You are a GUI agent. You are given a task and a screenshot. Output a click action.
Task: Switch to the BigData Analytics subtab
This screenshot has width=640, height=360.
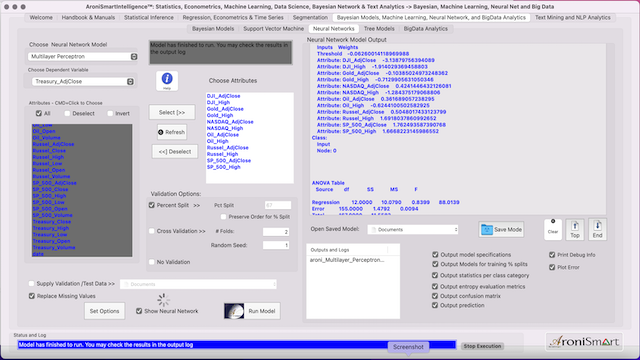[x=425, y=29]
